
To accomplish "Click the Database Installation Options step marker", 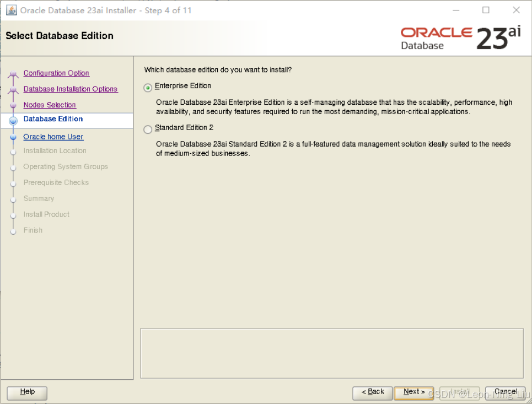I will (x=13, y=89).
